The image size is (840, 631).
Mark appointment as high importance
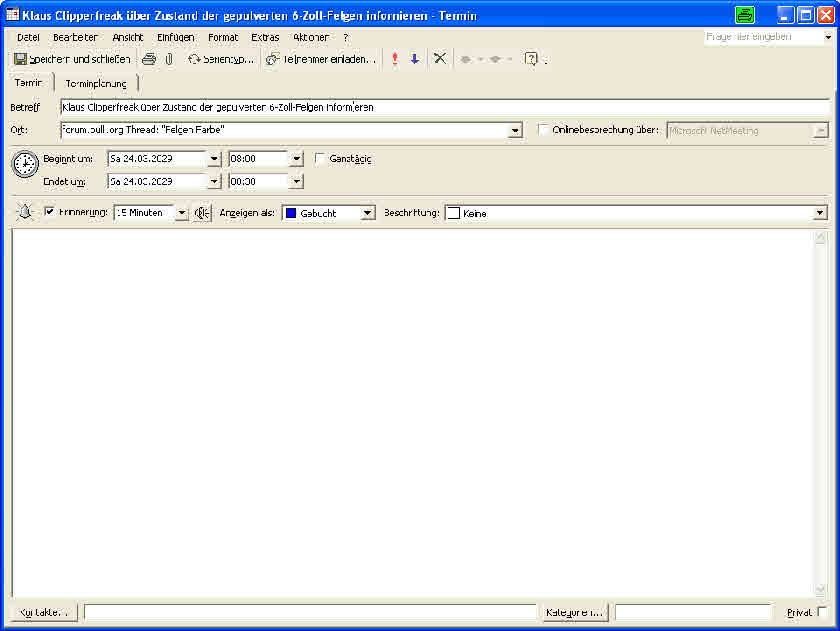pyautogui.click(x=395, y=59)
